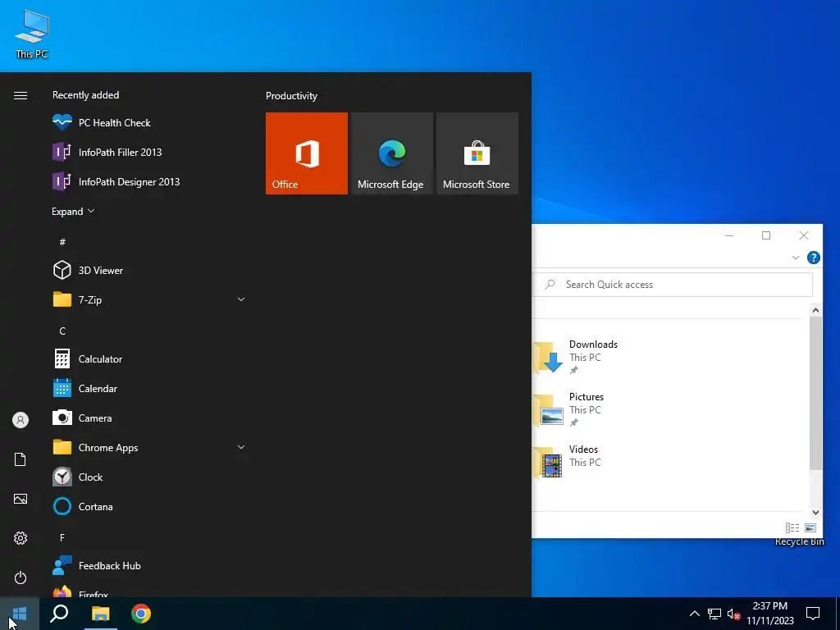Click the Windows Start button
The image size is (840, 630).
pos(20,614)
